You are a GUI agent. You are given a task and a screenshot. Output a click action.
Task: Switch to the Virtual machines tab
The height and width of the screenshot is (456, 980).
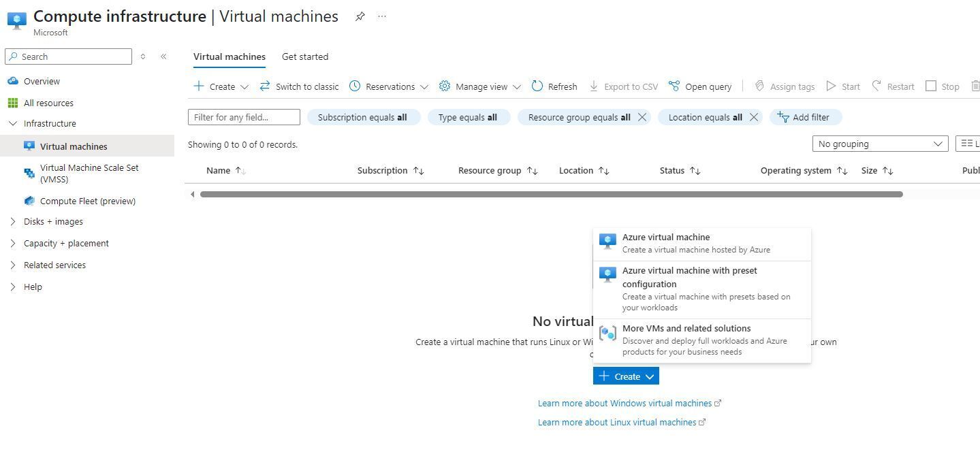(230, 56)
